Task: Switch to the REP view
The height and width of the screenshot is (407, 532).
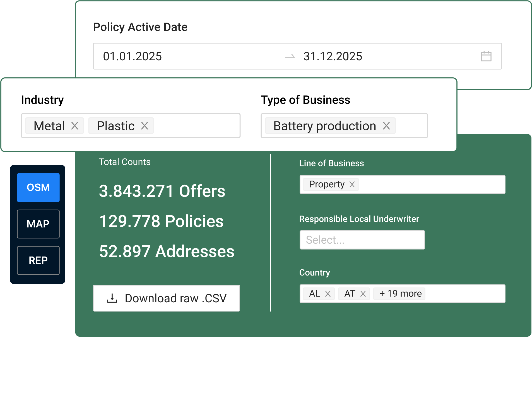Action: [x=38, y=260]
